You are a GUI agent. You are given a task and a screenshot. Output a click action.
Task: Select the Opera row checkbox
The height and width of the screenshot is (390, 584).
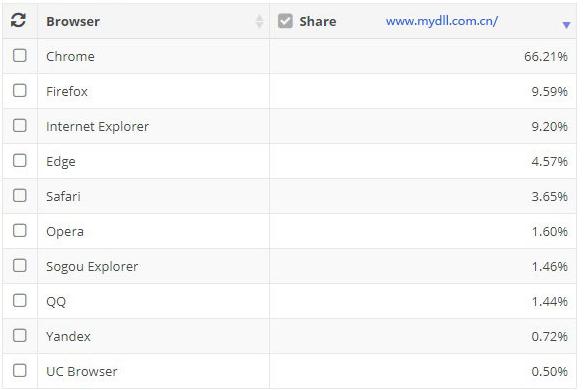(20, 231)
